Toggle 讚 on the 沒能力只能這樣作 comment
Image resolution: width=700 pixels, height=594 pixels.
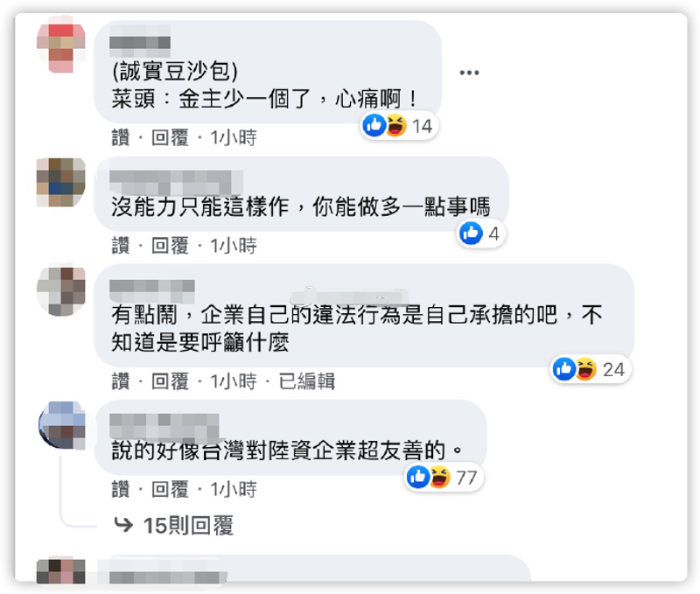coord(121,246)
